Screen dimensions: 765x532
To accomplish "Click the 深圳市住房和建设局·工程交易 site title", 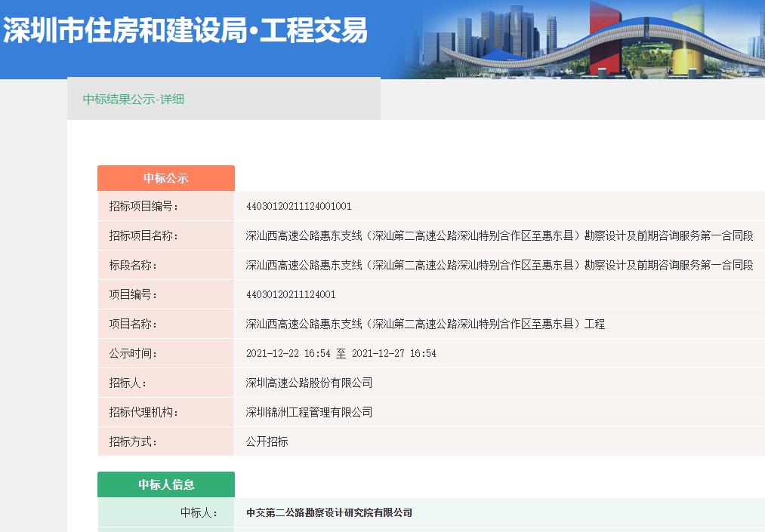I will pos(186,31).
